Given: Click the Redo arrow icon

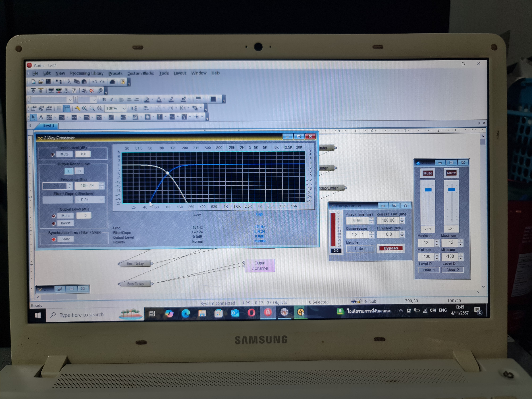Looking at the screenshot, I should pos(102,82).
